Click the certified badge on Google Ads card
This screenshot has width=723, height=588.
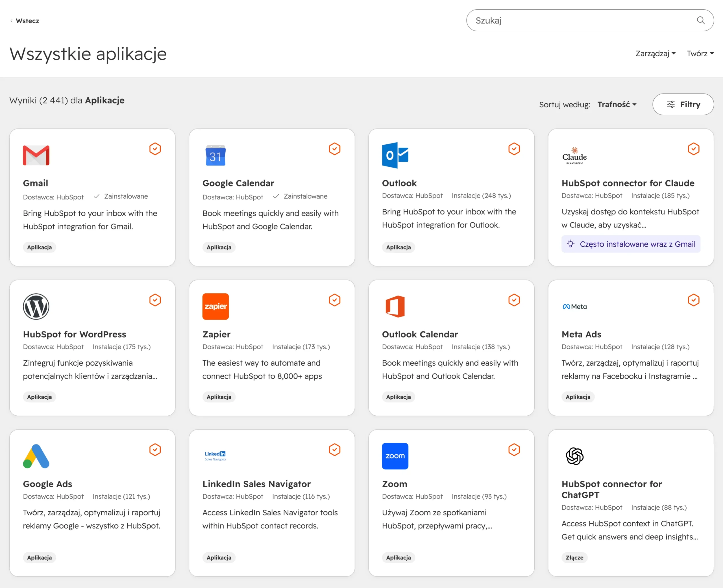(x=155, y=450)
